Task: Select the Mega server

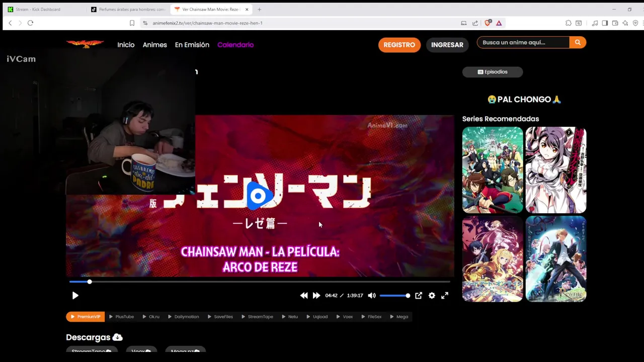Action: [398, 317]
